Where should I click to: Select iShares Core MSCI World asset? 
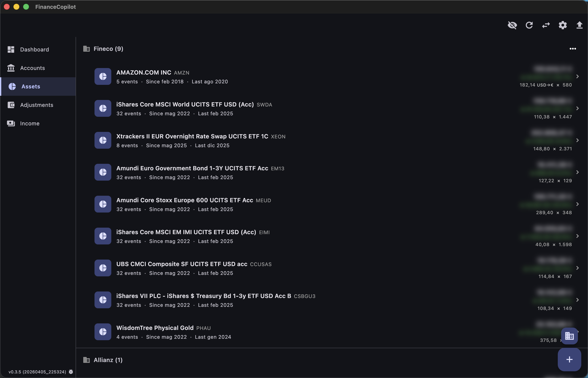pos(185,105)
